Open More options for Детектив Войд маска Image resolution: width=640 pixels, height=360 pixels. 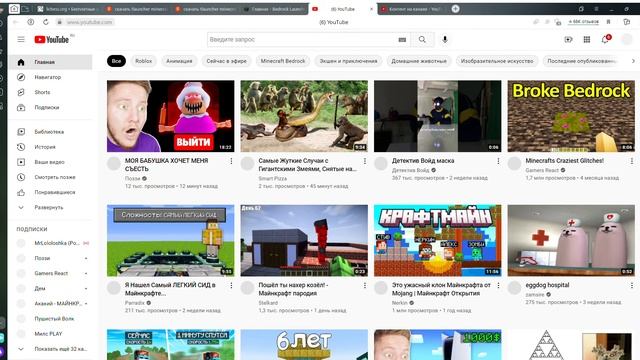[498, 161]
